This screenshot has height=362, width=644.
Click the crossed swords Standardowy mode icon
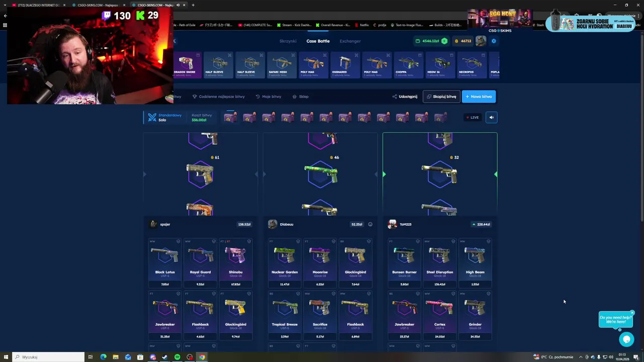[152, 118]
